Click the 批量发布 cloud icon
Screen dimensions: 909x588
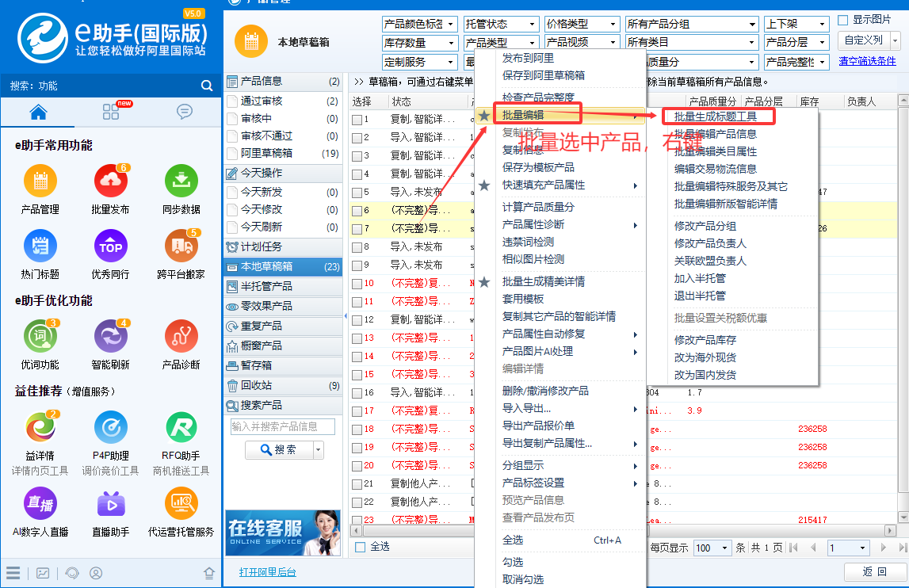click(110, 182)
